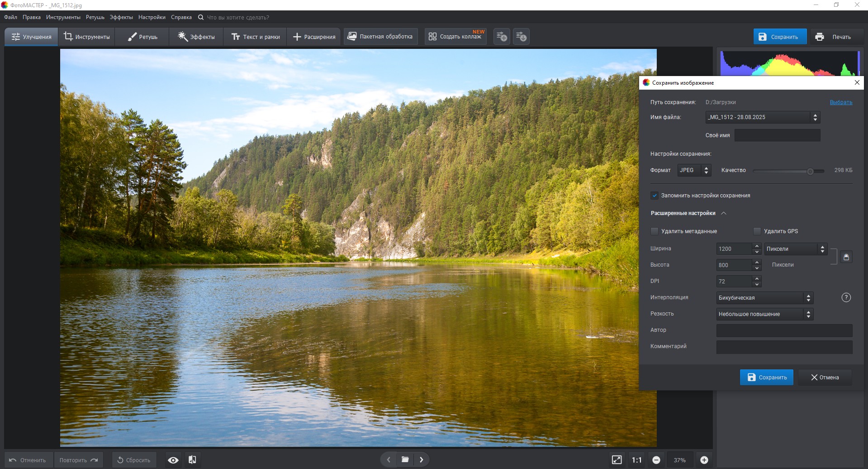Zoom out with the minus icon
868x469 pixels.
656,460
